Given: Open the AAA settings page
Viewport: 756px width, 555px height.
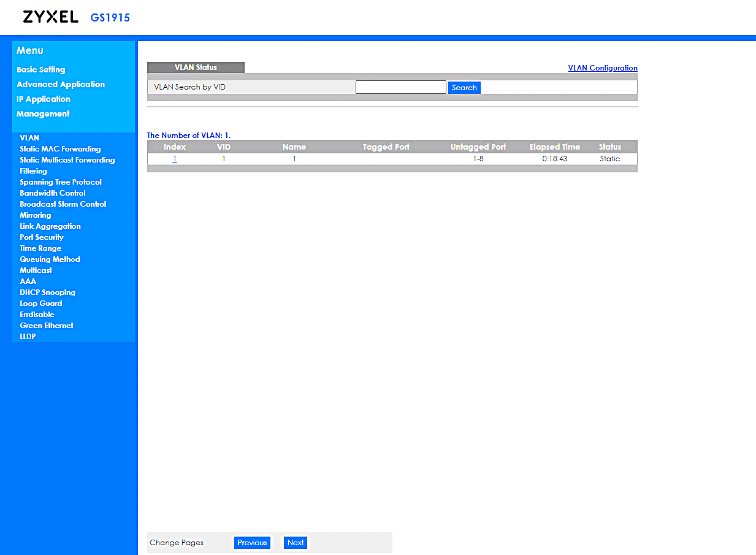Looking at the screenshot, I should [28, 281].
